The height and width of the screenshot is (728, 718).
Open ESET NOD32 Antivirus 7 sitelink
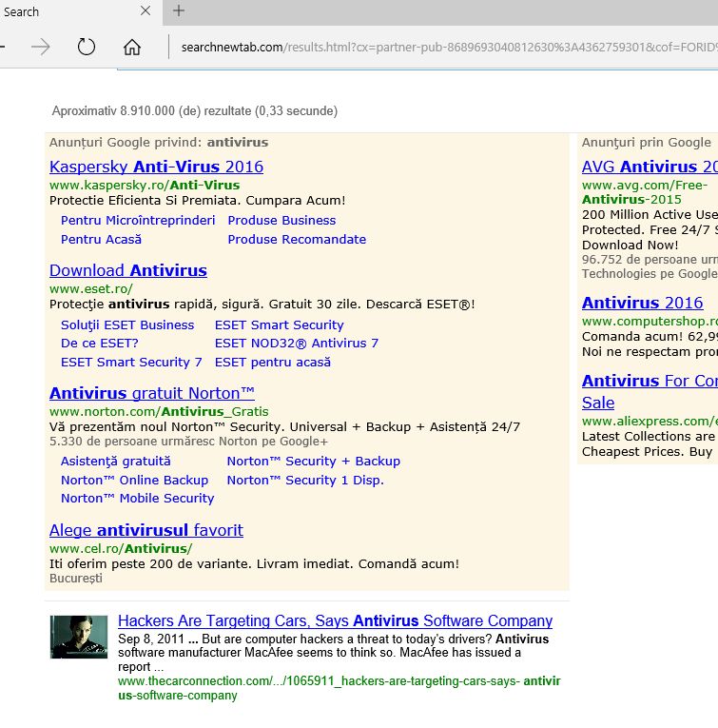pyautogui.click(x=297, y=344)
